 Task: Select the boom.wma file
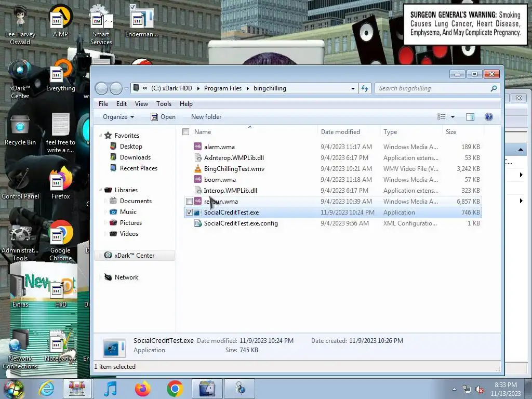[x=332, y=179]
